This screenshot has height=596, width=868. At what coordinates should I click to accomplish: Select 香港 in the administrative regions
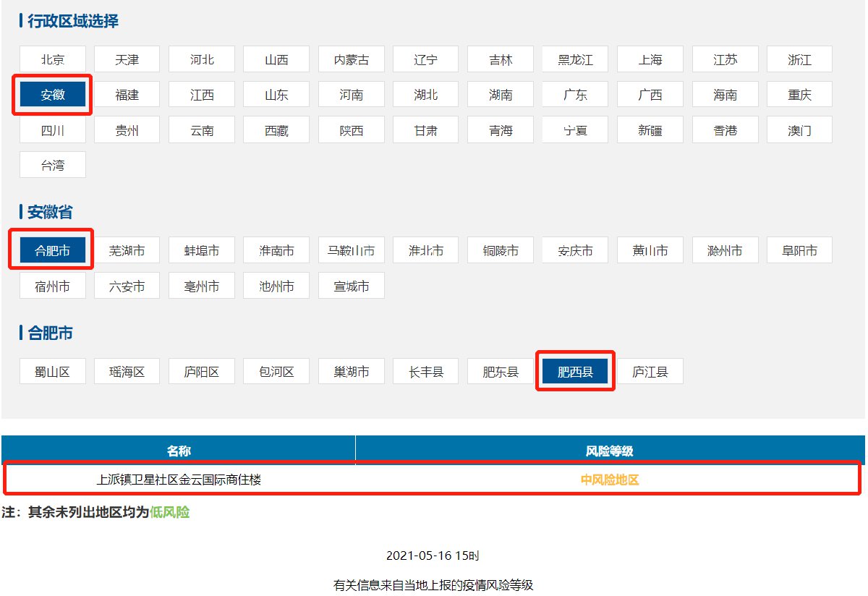click(x=724, y=129)
